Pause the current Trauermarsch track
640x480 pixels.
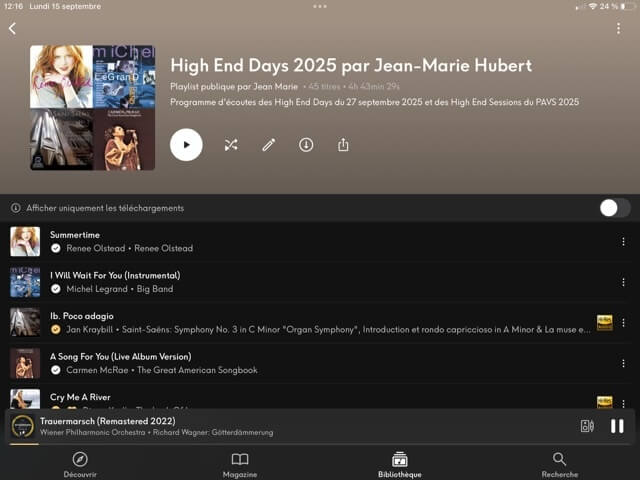pyautogui.click(x=617, y=426)
